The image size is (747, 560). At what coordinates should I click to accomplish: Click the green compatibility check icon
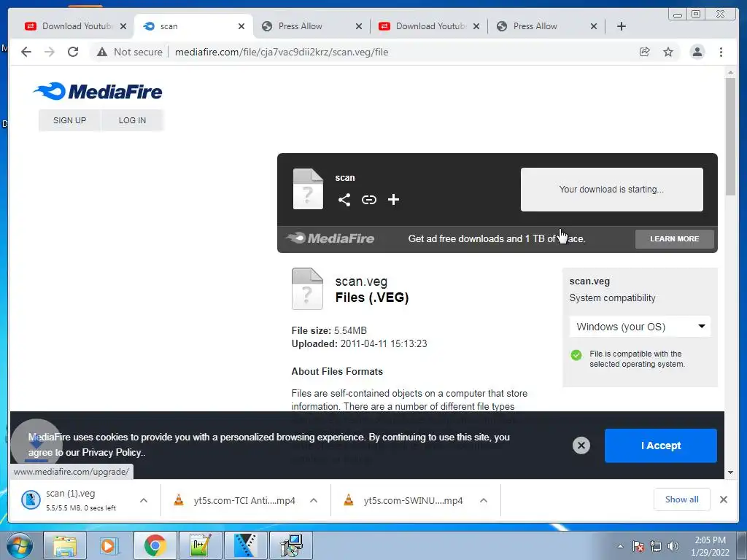pyautogui.click(x=576, y=355)
